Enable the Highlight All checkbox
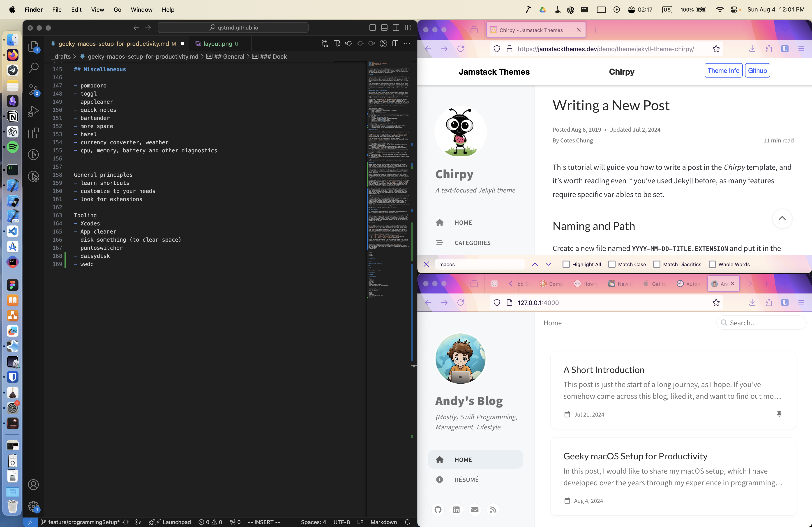812x527 pixels. coord(566,264)
